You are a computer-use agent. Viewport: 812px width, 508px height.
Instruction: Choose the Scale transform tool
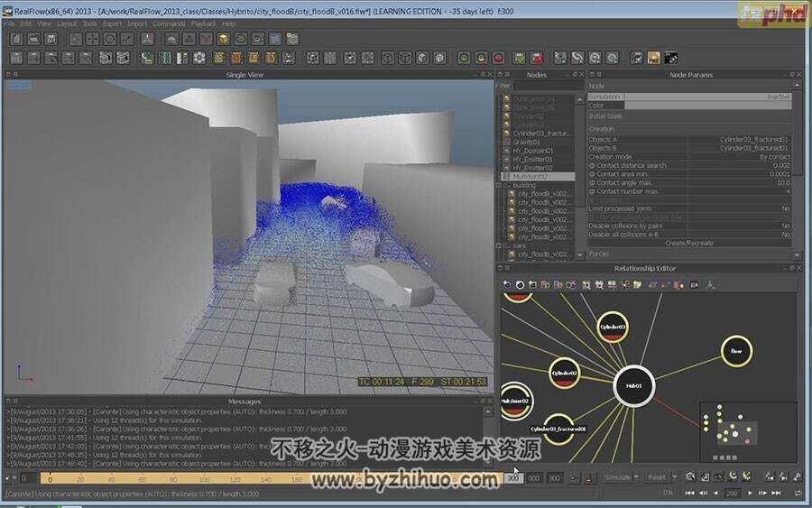(127, 39)
